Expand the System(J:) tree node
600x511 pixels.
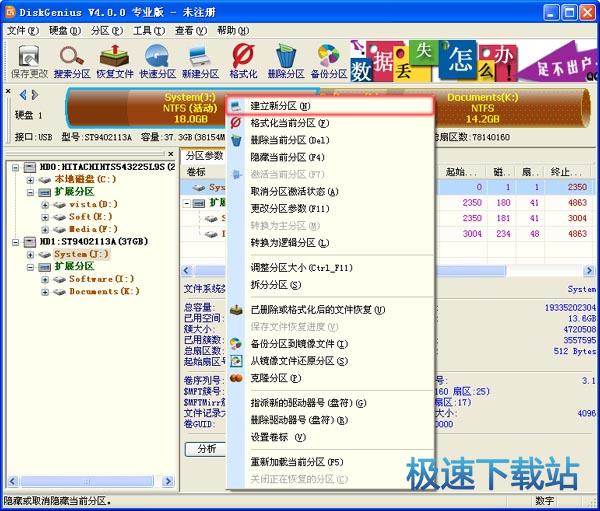click(30, 255)
